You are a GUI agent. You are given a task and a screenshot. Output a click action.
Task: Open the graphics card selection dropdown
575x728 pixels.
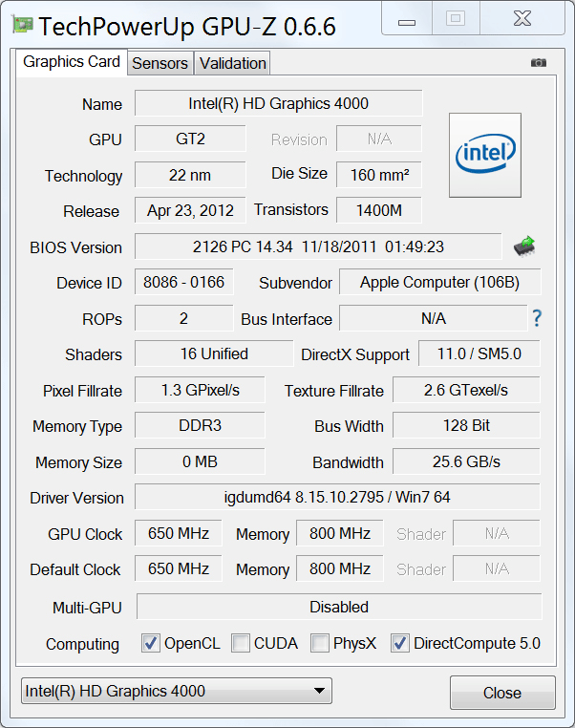[177, 691]
